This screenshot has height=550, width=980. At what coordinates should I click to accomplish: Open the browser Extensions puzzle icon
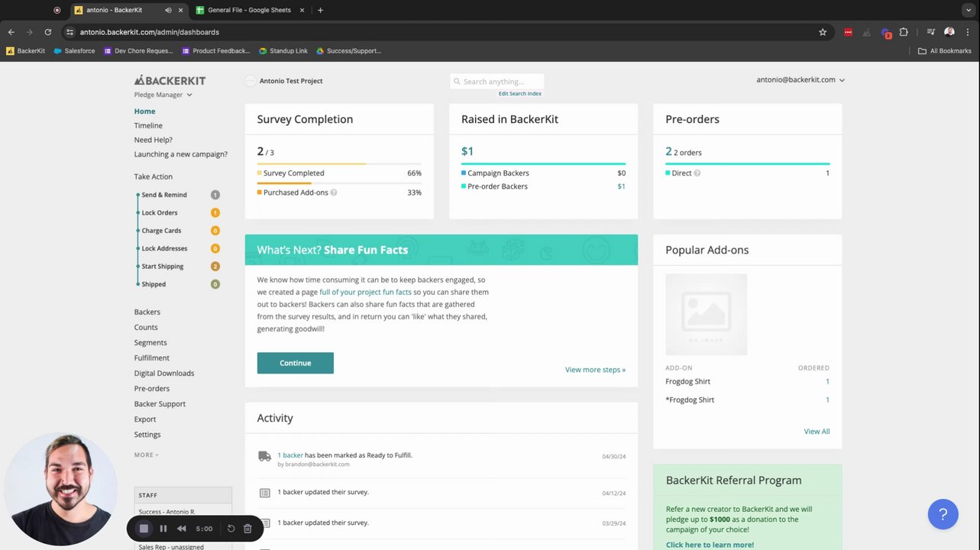tap(904, 32)
